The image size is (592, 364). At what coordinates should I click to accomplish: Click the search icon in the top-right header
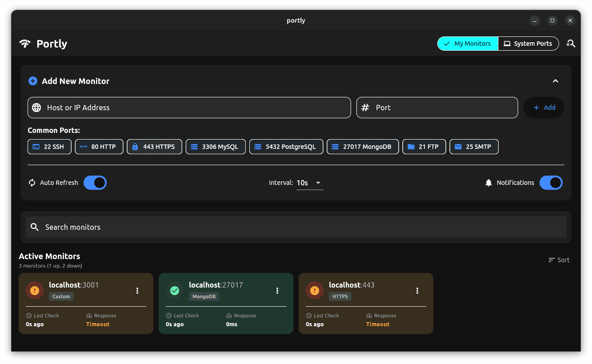coord(571,44)
